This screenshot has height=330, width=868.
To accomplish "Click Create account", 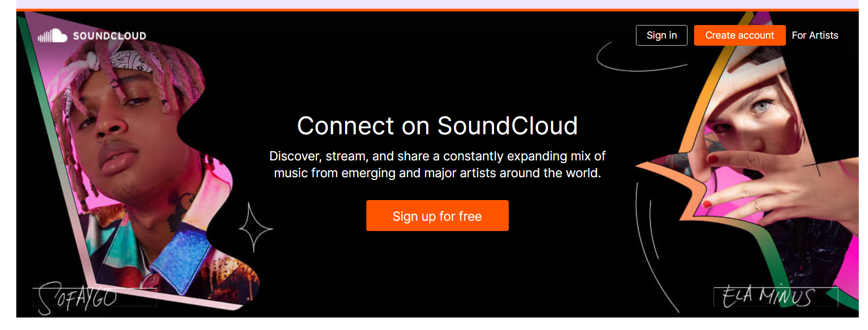I will [739, 35].
